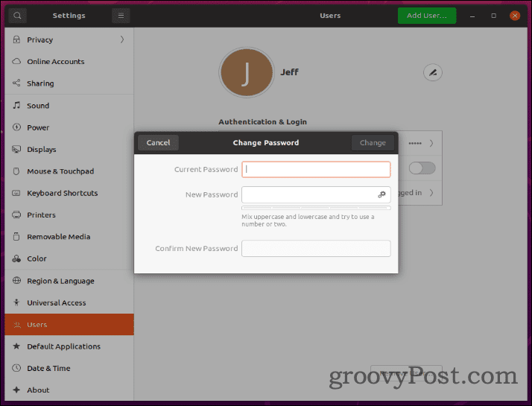Open the account activity row chevron
The width and height of the screenshot is (532, 406).
[x=431, y=193]
